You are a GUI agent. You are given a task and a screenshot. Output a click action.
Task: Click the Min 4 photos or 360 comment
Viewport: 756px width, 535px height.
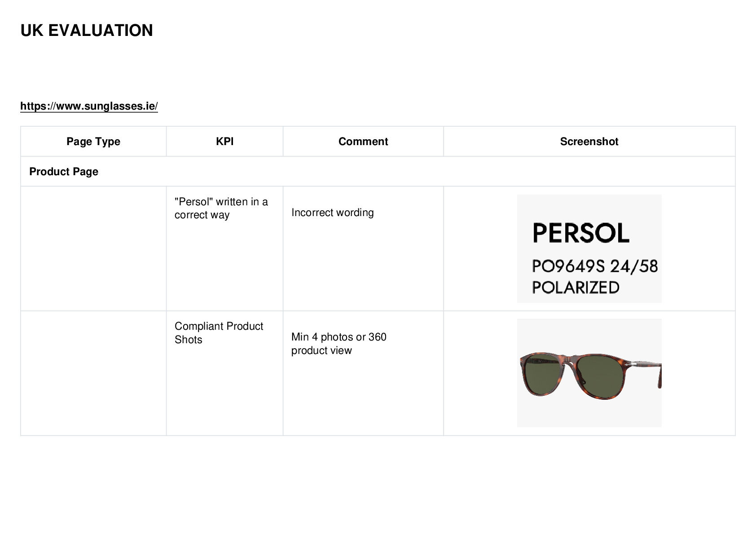(x=338, y=344)
